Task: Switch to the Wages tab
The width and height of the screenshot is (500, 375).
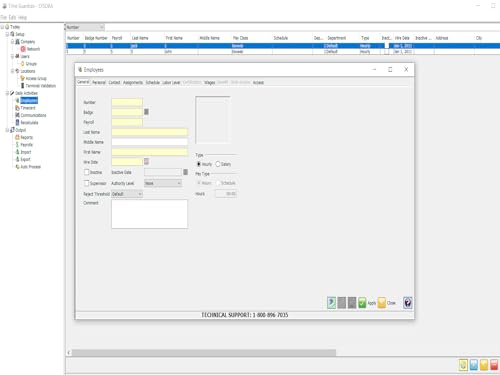Action: tap(210, 82)
